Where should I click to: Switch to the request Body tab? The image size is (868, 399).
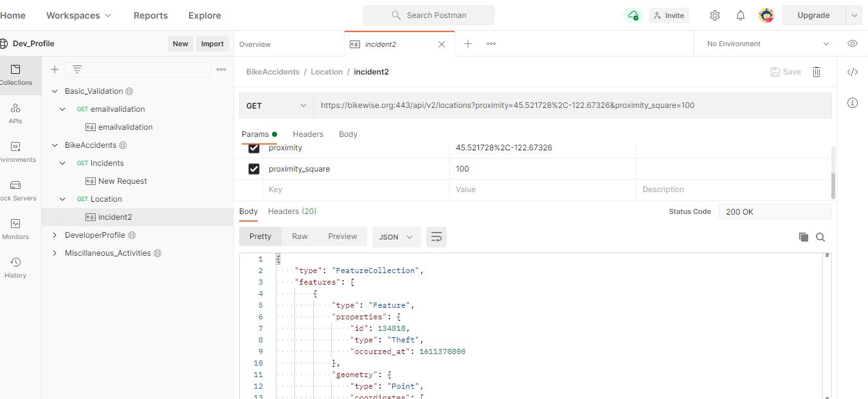click(x=348, y=134)
